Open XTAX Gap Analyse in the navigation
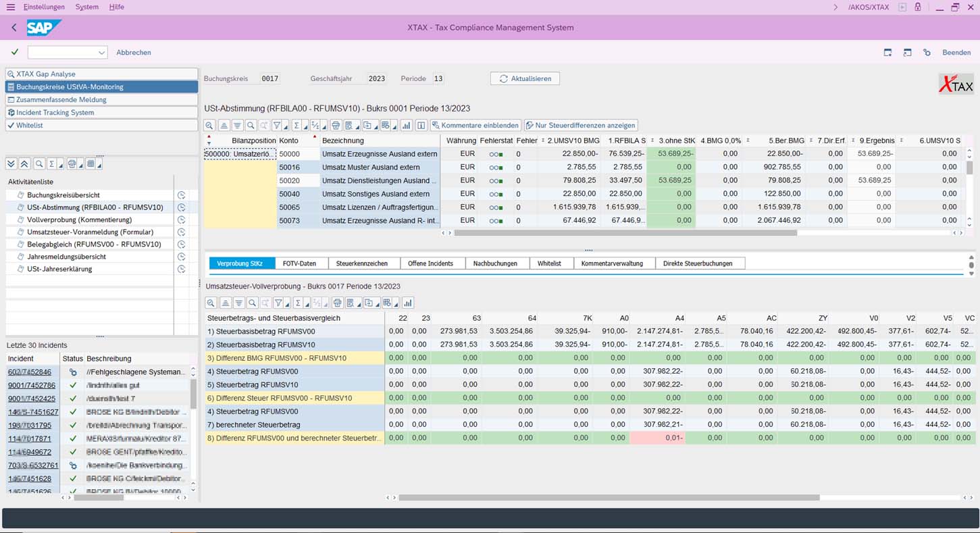980x533 pixels. tap(101, 74)
